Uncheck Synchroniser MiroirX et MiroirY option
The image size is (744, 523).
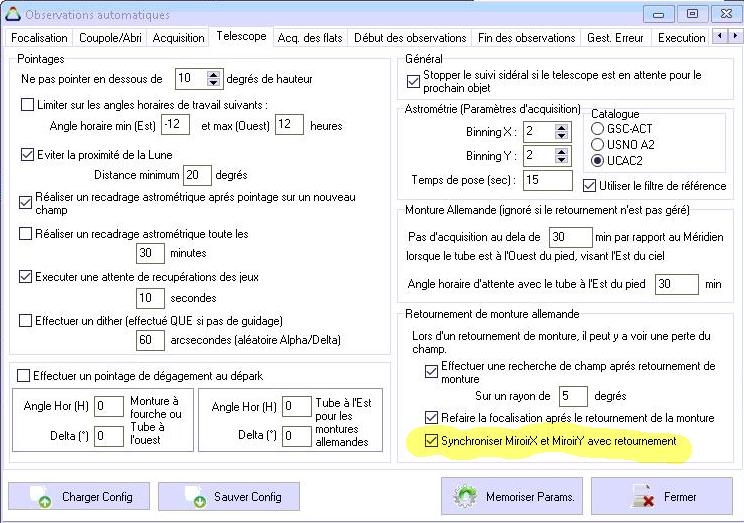[x=432, y=441]
